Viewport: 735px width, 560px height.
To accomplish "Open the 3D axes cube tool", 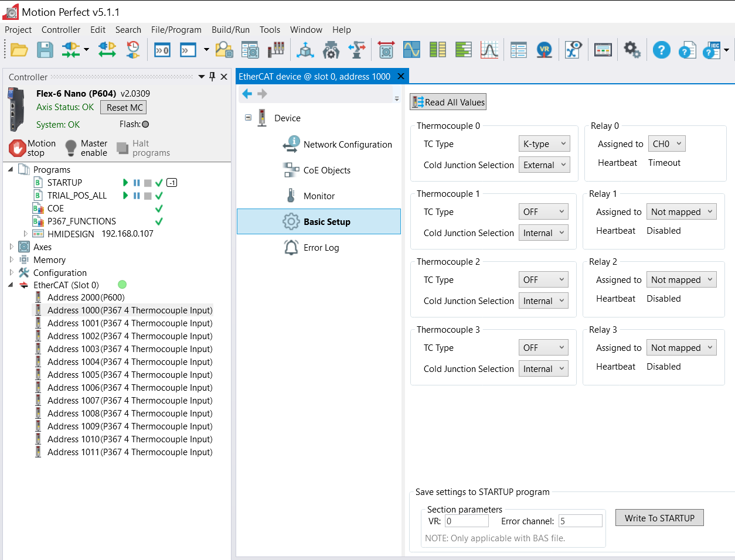I will (305, 50).
